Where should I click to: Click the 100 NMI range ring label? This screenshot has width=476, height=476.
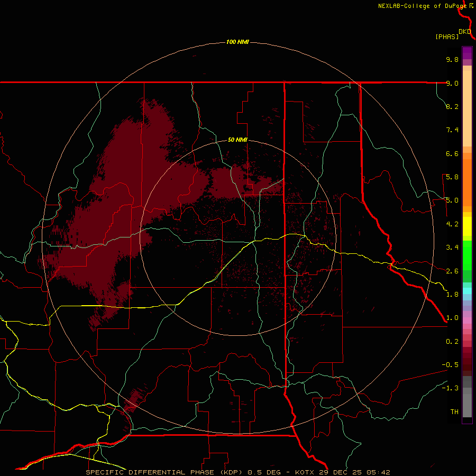point(237,42)
